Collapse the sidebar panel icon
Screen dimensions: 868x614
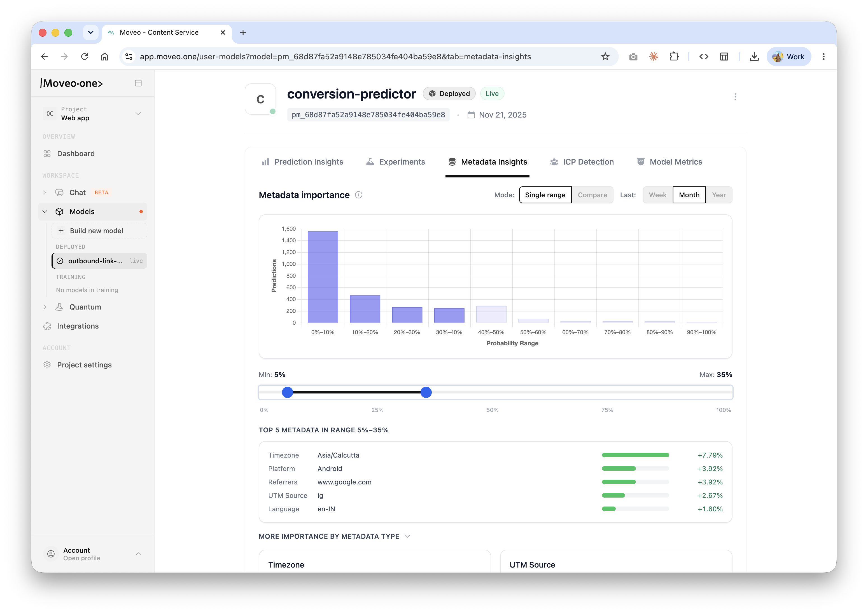click(138, 83)
